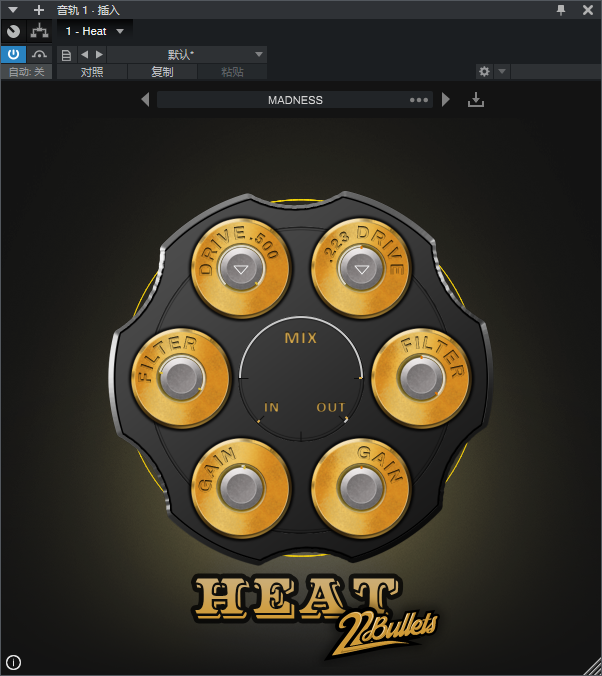Click the right GAIN bullet knob
Screen dimensions: 602x676
tap(361, 488)
